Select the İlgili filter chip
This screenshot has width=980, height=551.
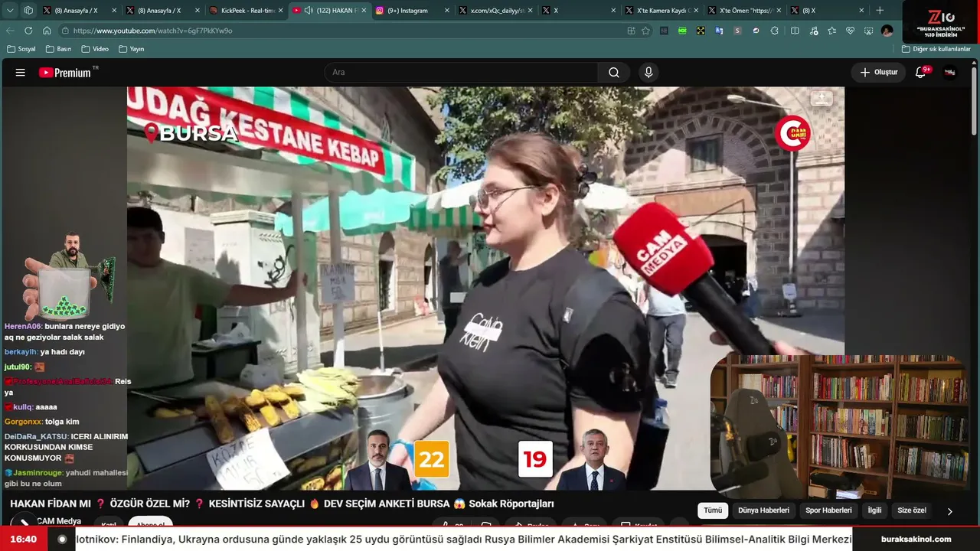point(874,510)
